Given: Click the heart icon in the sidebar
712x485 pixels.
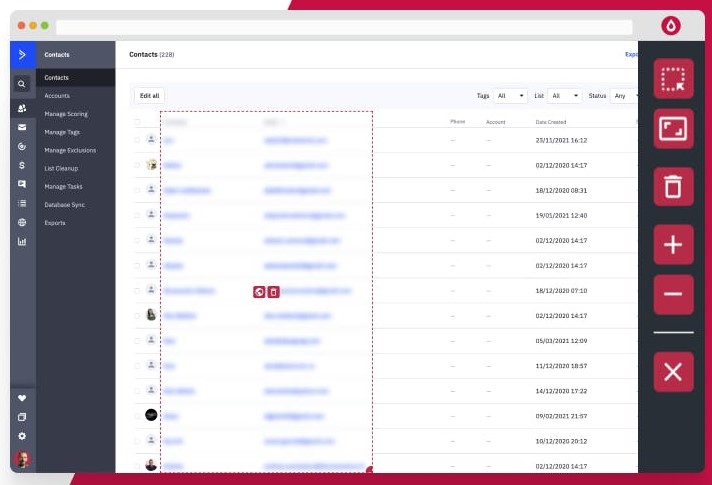Looking at the screenshot, I should [22, 398].
